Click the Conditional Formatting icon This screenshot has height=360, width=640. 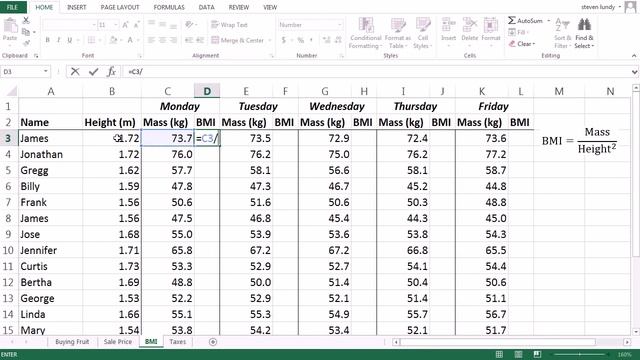366,25
